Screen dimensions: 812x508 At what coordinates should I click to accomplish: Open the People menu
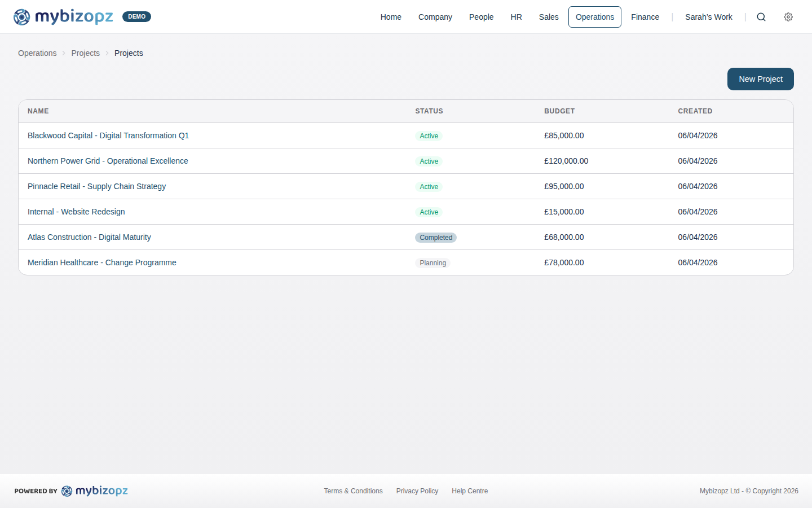coord(481,17)
